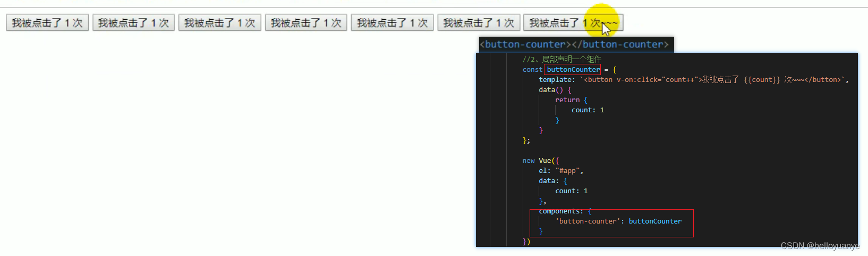This screenshot has width=868, height=256.
Task: Click the 'data() {' method line
Action: (555, 90)
